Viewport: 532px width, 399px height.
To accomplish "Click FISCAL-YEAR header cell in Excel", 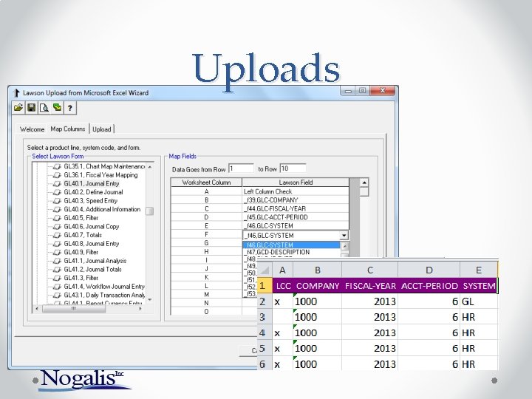I will point(370,286).
